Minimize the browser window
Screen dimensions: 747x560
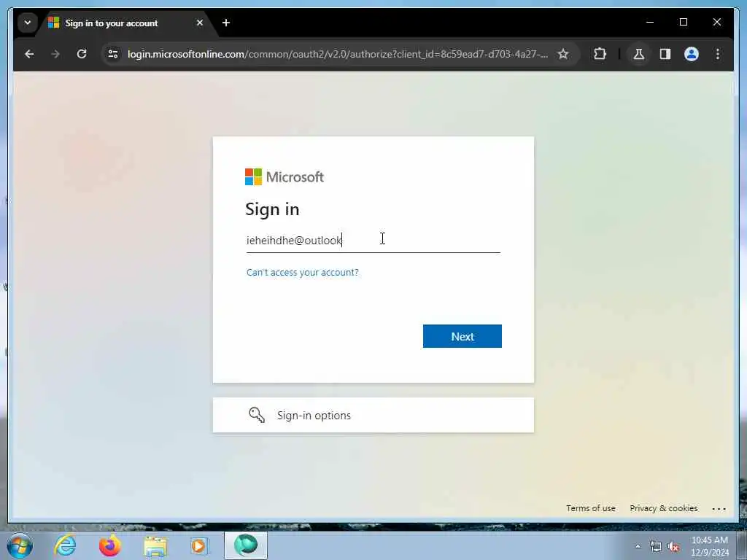(650, 22)
